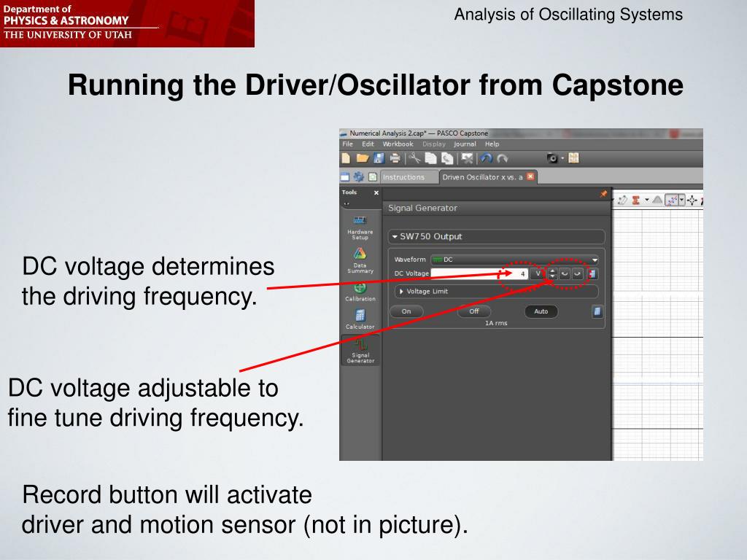Close the Tools panel with X
The height and width of the screenshot is (560, 747).
(376, 192)
